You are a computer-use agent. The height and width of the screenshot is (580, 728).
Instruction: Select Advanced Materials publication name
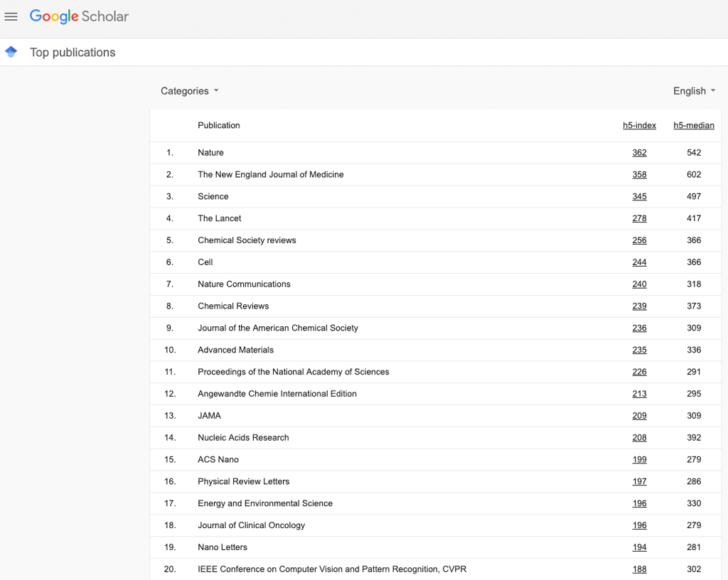click(x=236, y=350)
